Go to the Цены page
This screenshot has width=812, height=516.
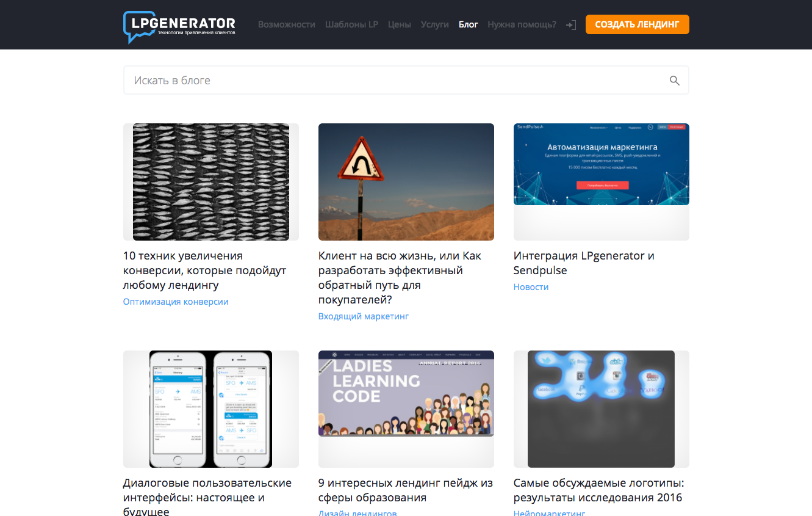pyautogui.click(x=400, y=24)
